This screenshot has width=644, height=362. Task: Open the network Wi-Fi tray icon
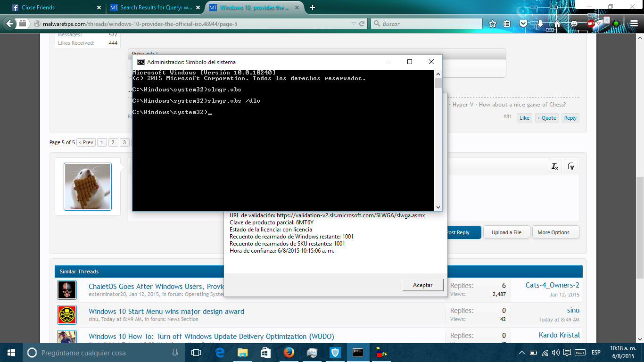tap(545, 353)
